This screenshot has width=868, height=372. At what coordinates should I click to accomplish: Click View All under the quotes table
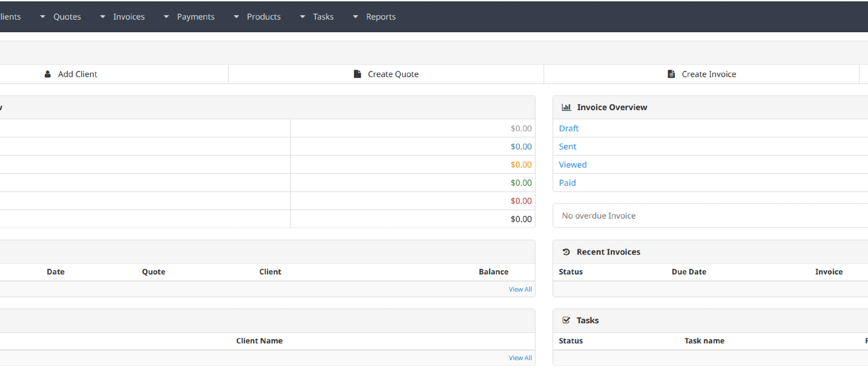point(520,289)
